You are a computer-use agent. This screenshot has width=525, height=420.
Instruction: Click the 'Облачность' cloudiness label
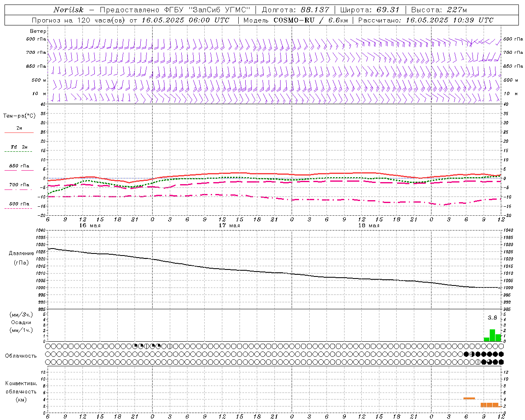coord(21,356)
